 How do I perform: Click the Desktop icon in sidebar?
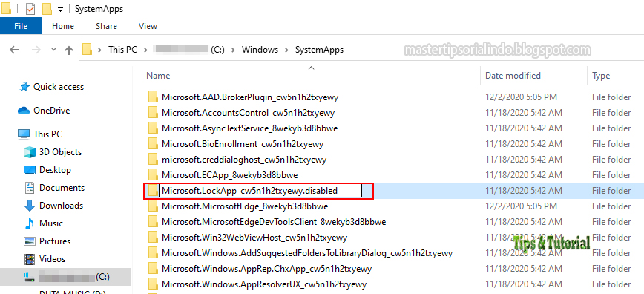pyautogui.click(x=30, y=170)
